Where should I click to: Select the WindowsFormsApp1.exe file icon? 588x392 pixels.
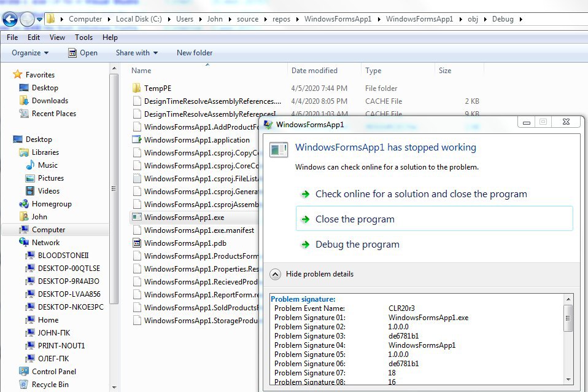137,217
